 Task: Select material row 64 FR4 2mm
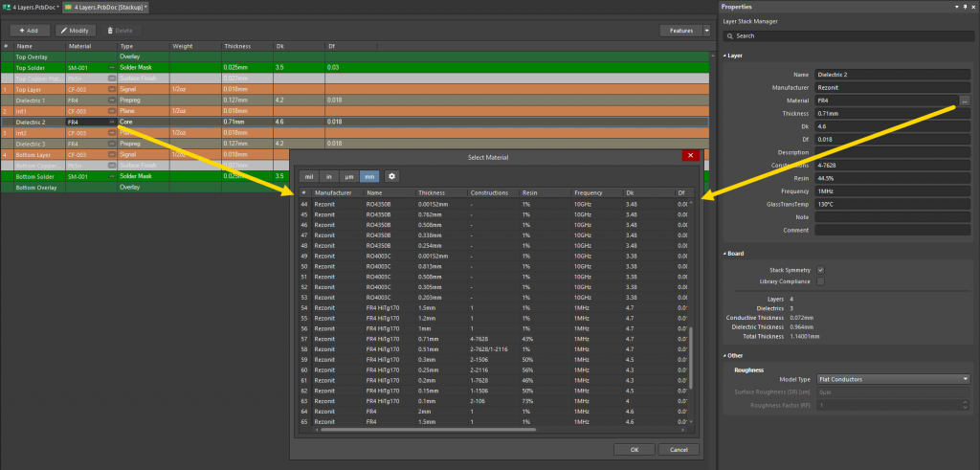pos(494,412)
